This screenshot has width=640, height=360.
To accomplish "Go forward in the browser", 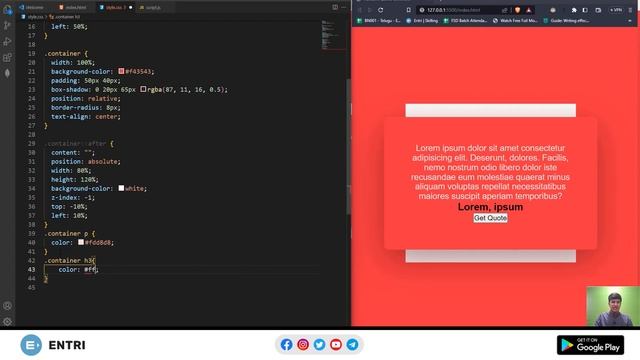I will tap(369, 10).
